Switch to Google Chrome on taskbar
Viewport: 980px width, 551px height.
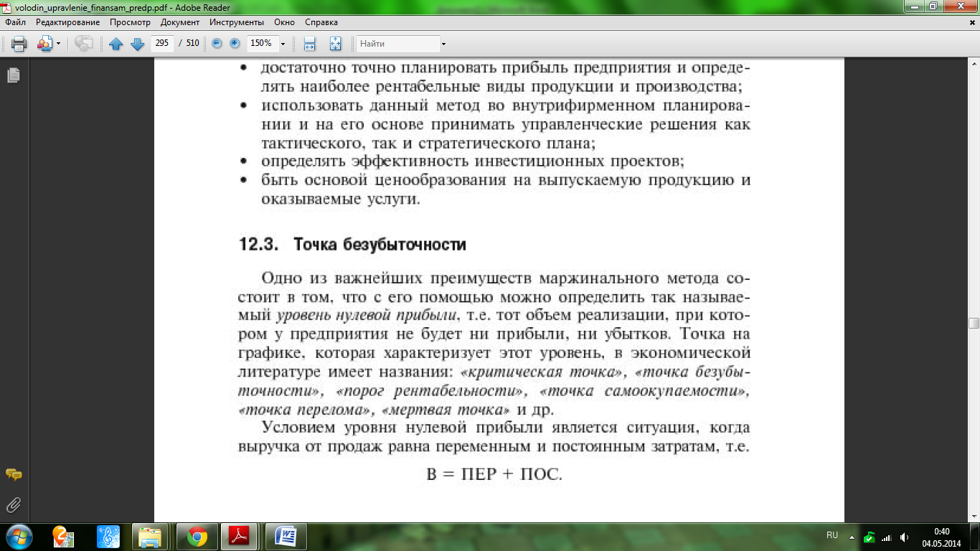pyautogui.click(x=197, y=537)
